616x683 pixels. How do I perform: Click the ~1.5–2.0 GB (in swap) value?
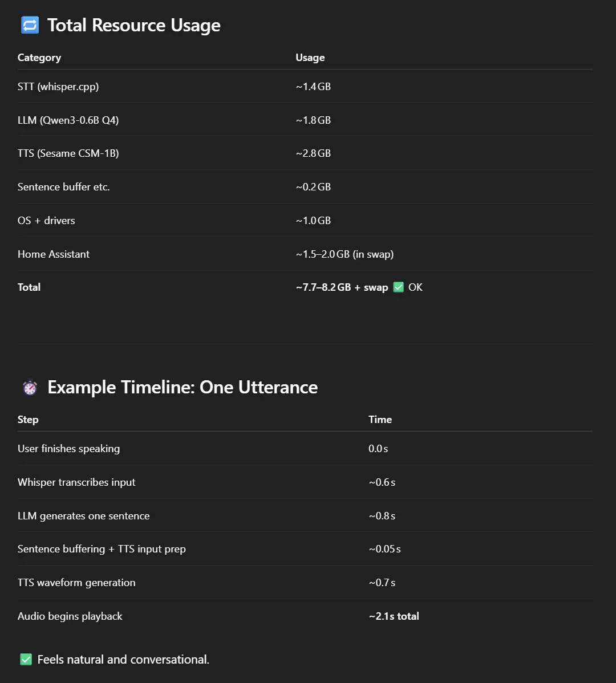(x=345, y=254)
